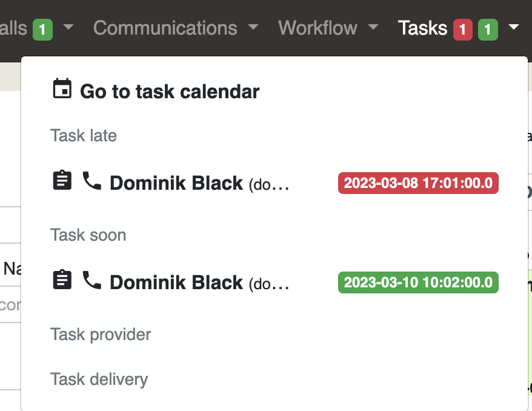
Task: Open the Communications menu
Action: [x=165, y=28]
